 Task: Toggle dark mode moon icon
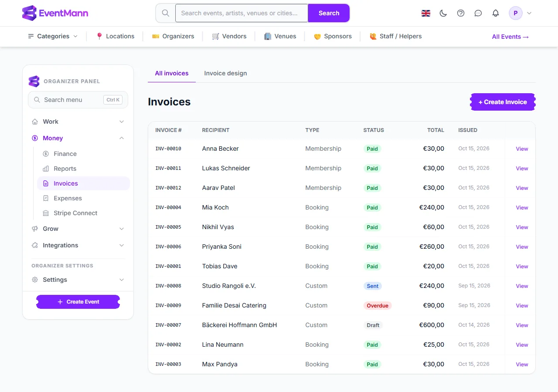point(443,13)
